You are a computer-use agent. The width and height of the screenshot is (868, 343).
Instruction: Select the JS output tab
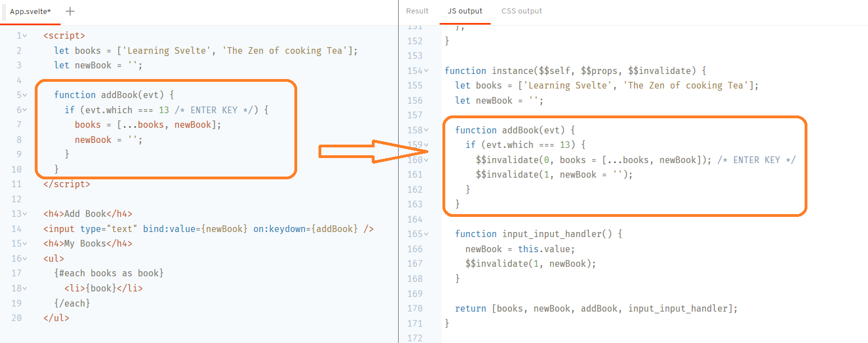coord(465,11)
